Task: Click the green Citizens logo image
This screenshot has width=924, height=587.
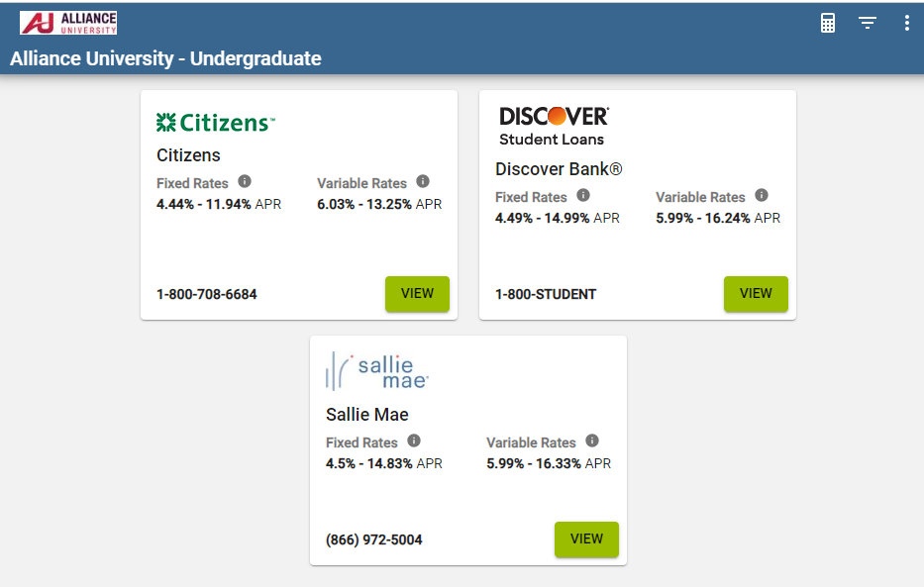Action: 216,123
